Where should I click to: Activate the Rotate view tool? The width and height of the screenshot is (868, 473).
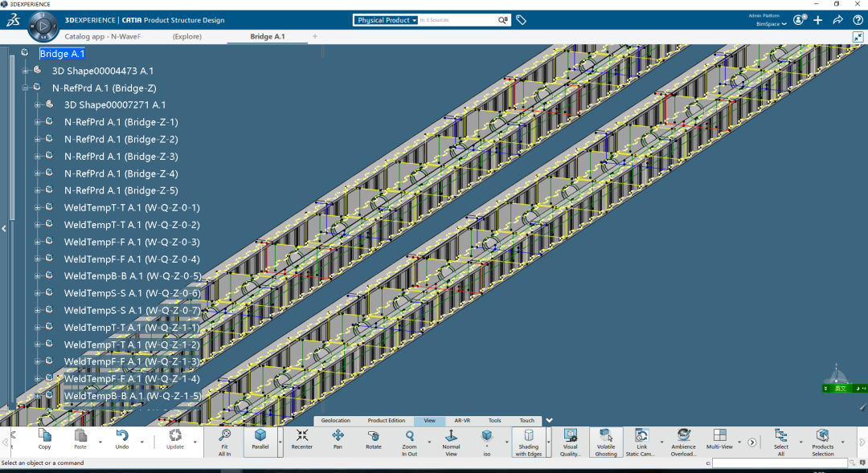[x=374, y=438]
